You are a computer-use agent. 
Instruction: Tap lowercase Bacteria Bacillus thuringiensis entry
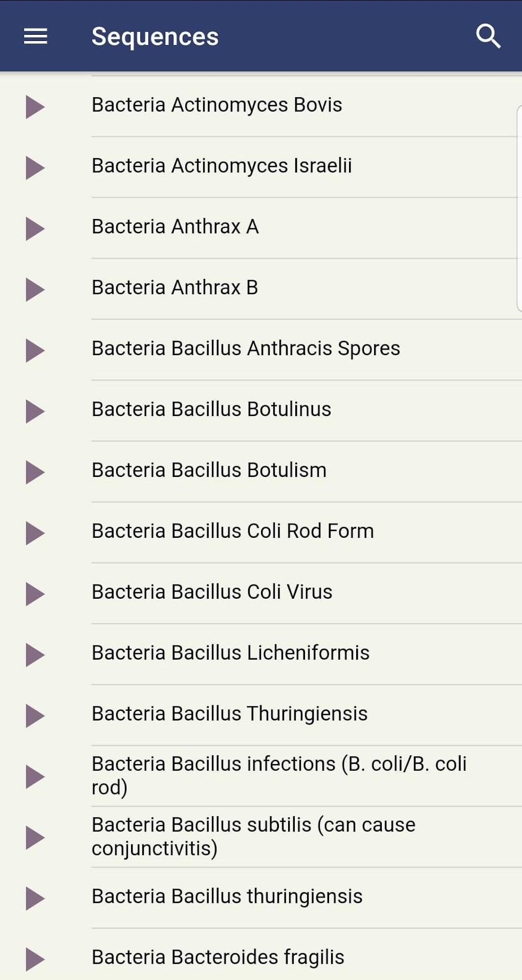pos(227,897)
